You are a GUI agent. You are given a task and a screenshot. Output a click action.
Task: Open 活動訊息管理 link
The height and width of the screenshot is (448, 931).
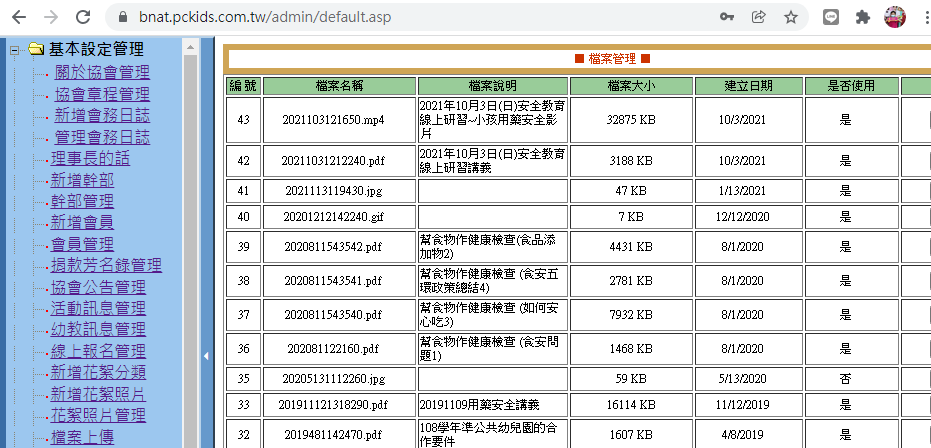point(99,309)
